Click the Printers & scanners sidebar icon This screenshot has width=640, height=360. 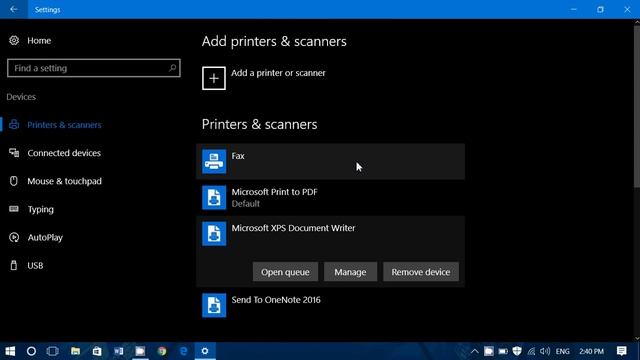coord(14,124)
